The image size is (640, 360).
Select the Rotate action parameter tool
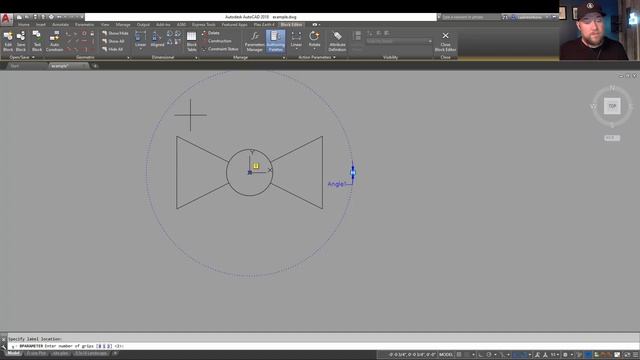(x=314, y=39)
